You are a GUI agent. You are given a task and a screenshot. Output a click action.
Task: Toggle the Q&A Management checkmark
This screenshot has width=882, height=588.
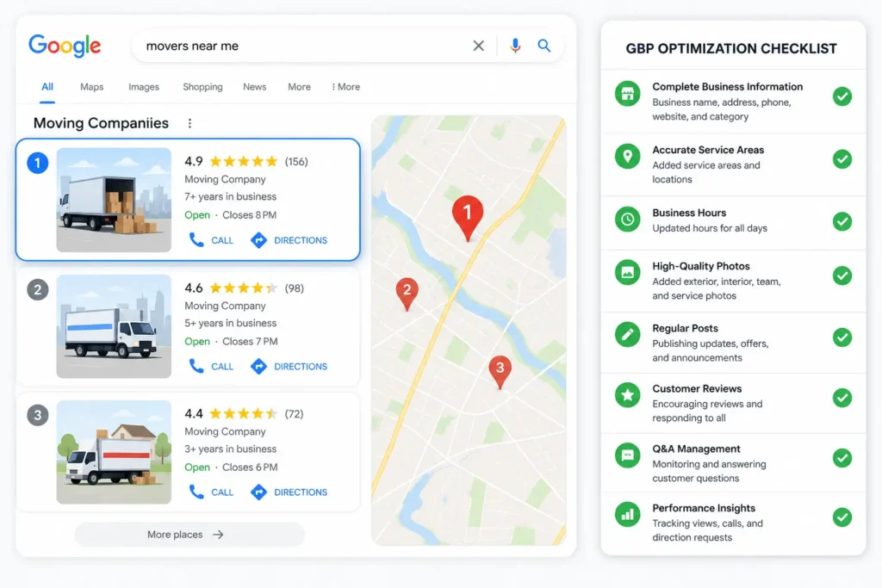click(842, 458)
